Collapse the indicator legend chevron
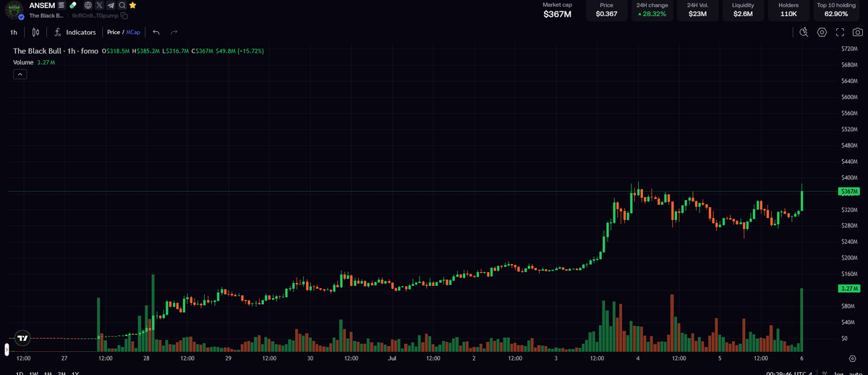The width and height of the screenshot is (868, 375). pyautogui.click(x=20, y=74)
